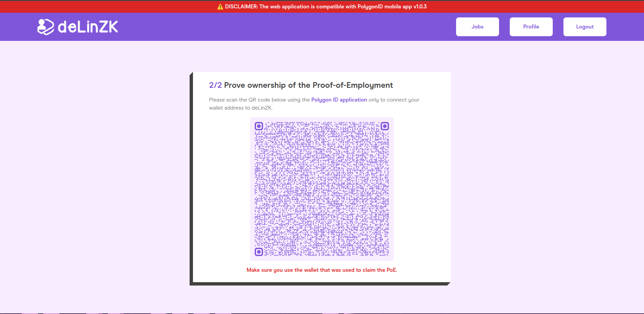Select the heading 'Prove ownership of the Proof-of-Employment'
The image size is (644, 314).
click(x=308, y=85)
